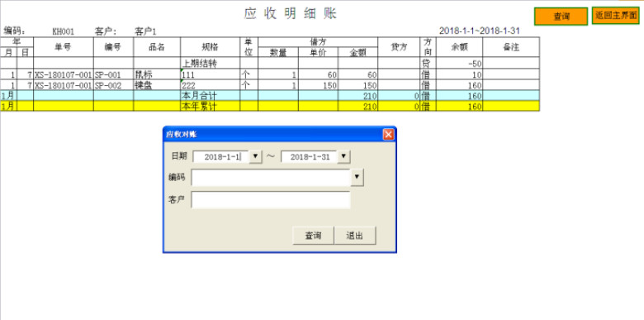The height and width of the screenshot is (320, 644).
Task: Click the 单价 cell showing 60
Action: point(319,74)
